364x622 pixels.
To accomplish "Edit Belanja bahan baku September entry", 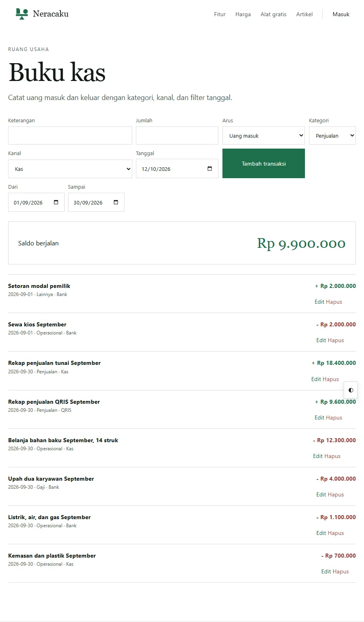I will click(x=318, y=456).
